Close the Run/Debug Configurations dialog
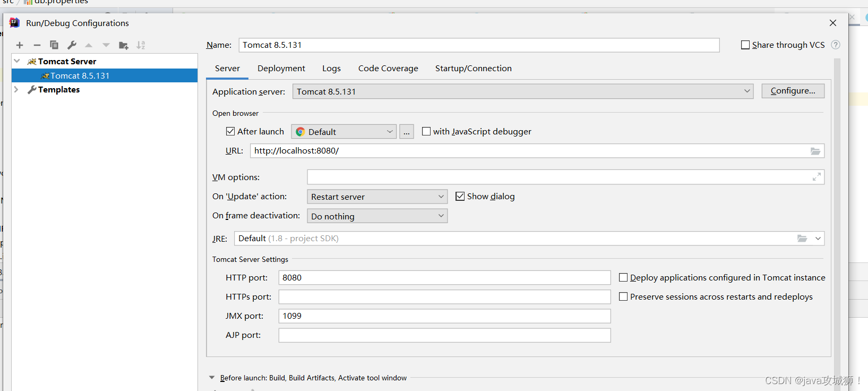Screen dimensions: 868x391 pos(833,23)
